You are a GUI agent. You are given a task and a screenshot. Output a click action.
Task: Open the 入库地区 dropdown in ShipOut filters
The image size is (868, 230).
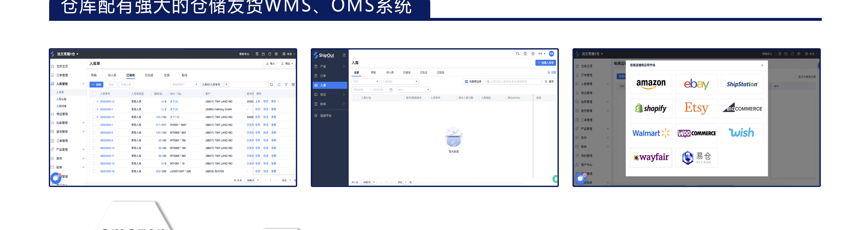click(400, 82)
